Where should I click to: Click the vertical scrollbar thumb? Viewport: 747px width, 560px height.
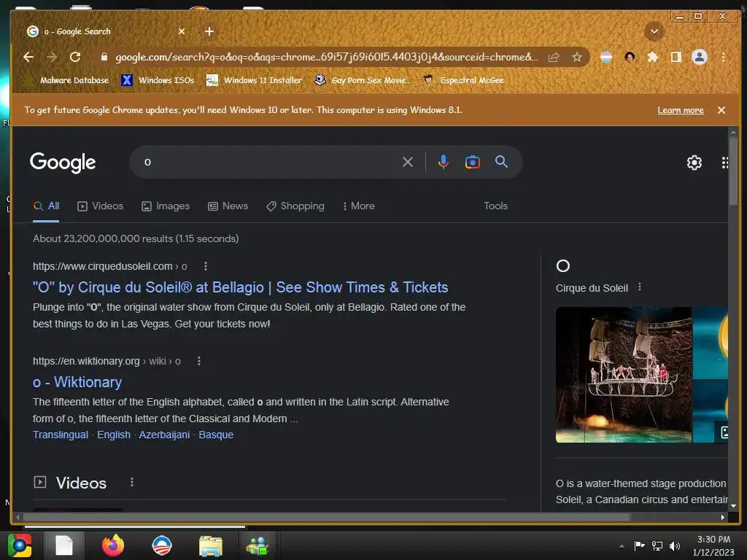[x=733, y=171]
